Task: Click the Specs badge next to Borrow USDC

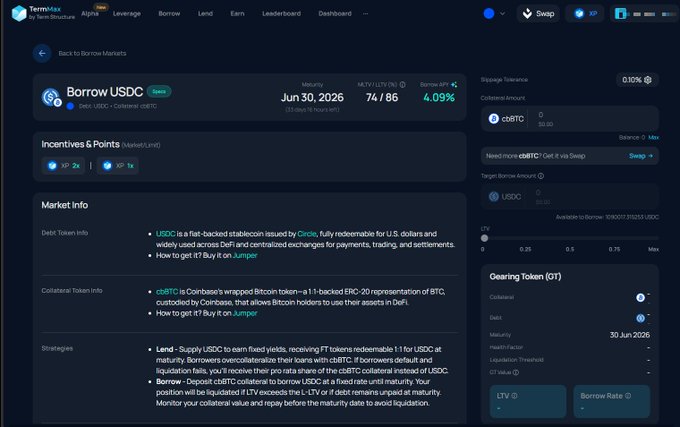Action: coord(159,91)
